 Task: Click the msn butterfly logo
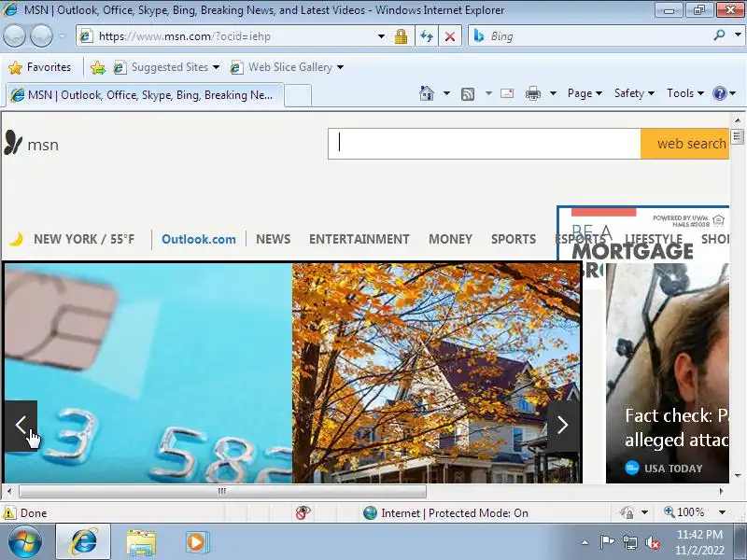(13, 143)
